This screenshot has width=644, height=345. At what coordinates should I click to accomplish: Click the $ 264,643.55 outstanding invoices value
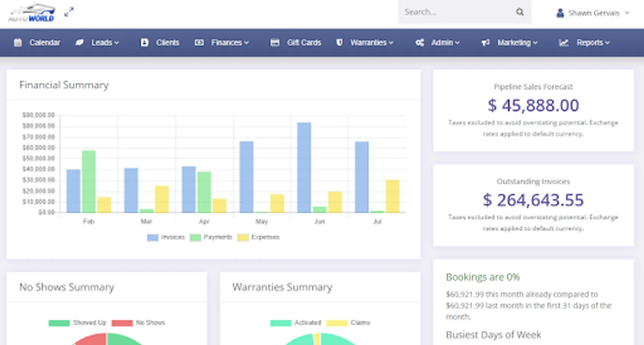click(533, 200)
